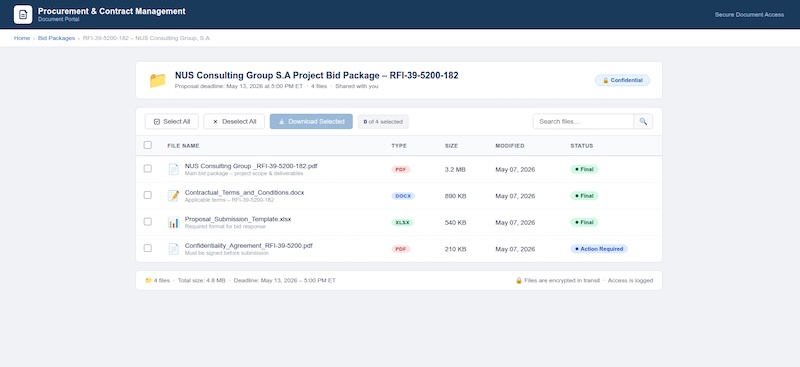
Task: Click the spreadsheet chart icon for Proposal Template
Action: [173, 223]
